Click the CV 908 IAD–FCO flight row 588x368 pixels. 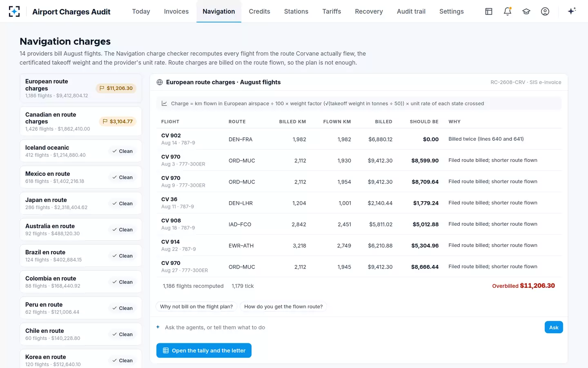pyautogui.click(x=359, y=224)
